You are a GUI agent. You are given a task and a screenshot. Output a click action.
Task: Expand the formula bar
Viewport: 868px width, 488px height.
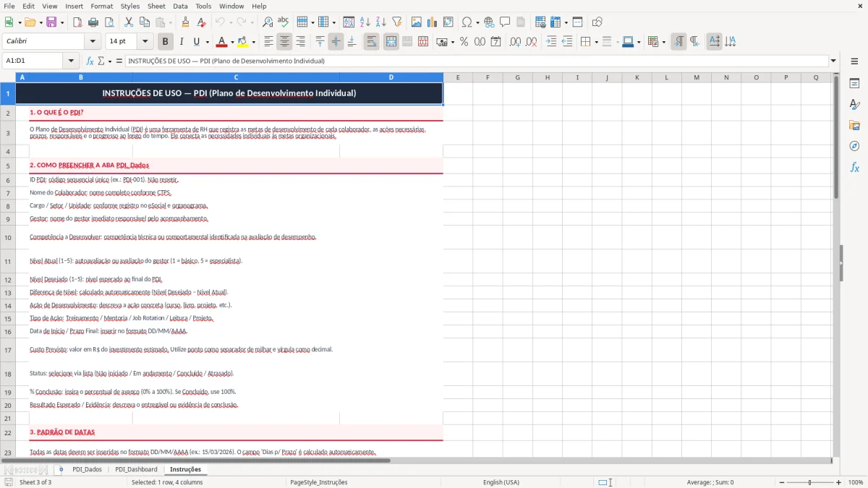[833, 61]
